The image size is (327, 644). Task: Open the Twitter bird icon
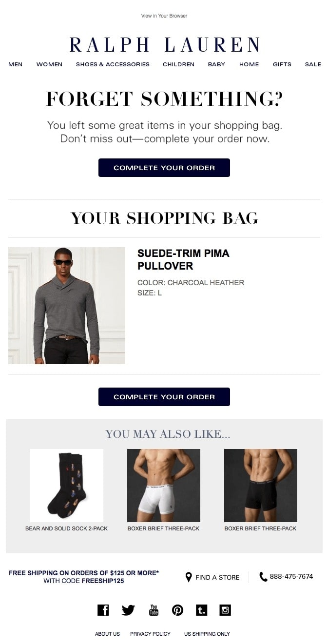[x=128, y=610]
